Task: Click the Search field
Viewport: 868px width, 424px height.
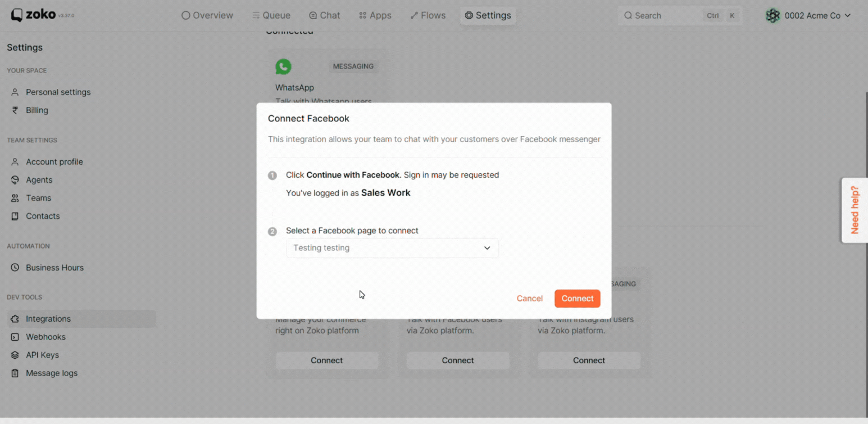Action: [680, 16]
